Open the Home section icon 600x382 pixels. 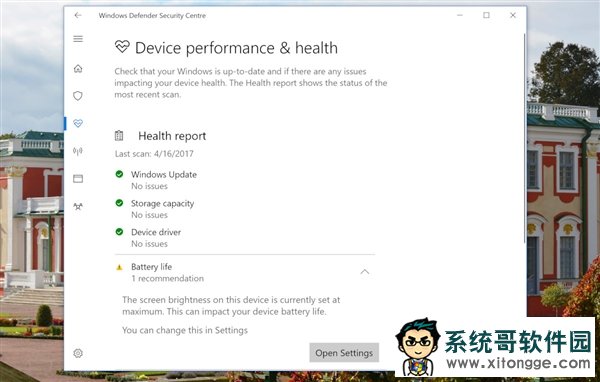pyautogui.click(x=78, y=69)
